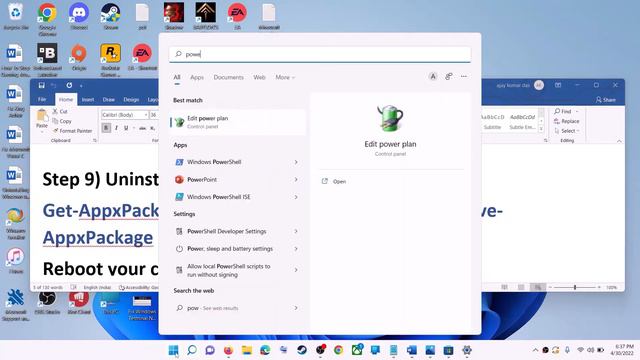Open Microsoft Edge from taskbar
640x360 pixels.
(265, 350)
